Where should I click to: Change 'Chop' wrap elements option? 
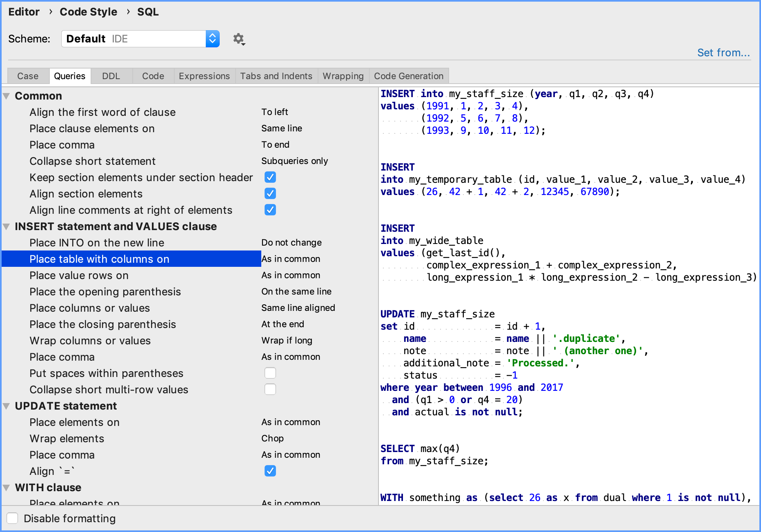pyautogui.click(x=272, y=438)
